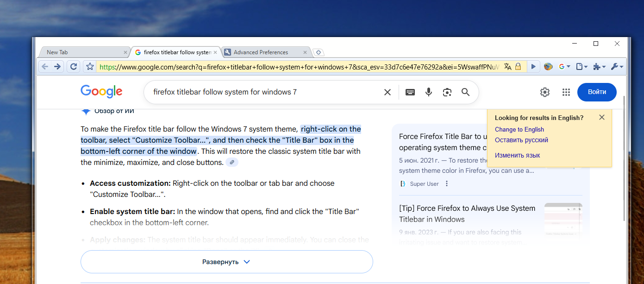The image size is (644, 284).
Task: Click the Изменить язык link
Action: pyautogui.click(x=518, y=155)
